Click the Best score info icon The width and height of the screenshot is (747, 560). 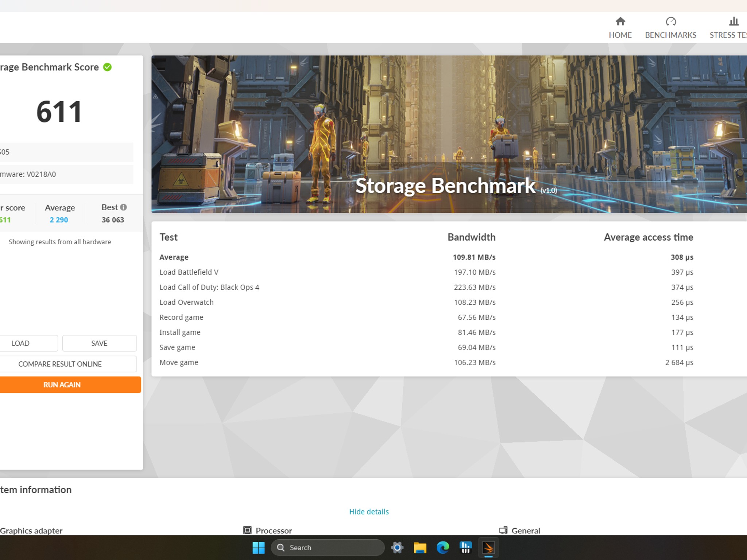click(124, 207)
